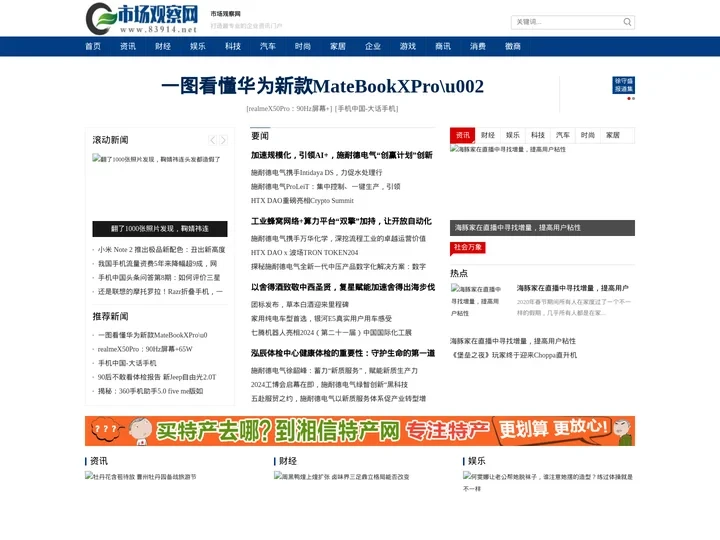The width and height of the screenshot is (720, 540).
Task: Open sub-headline link realmeX50Pro：90Hz屏幕+
Action: 289,109
